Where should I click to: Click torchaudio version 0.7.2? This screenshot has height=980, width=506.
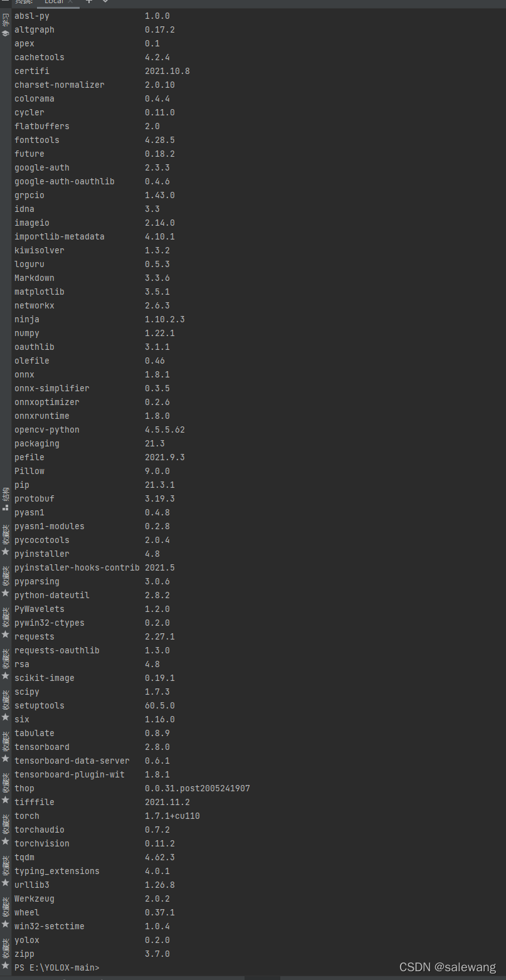[x=157, y=830]
